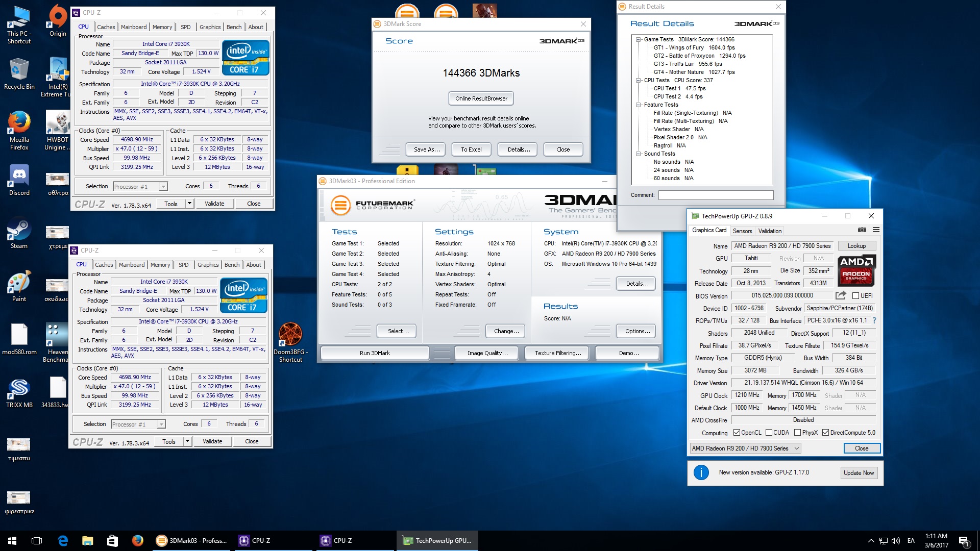This screenshot has width=980, height=551.
Task: Open Task View on the taskbar
Action: (37, 541)
